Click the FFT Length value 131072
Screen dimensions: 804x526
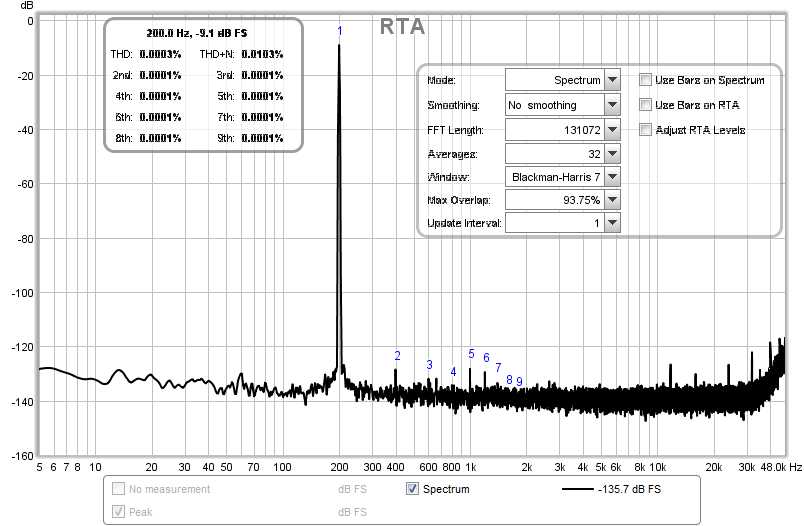click(x=555, y=130)
